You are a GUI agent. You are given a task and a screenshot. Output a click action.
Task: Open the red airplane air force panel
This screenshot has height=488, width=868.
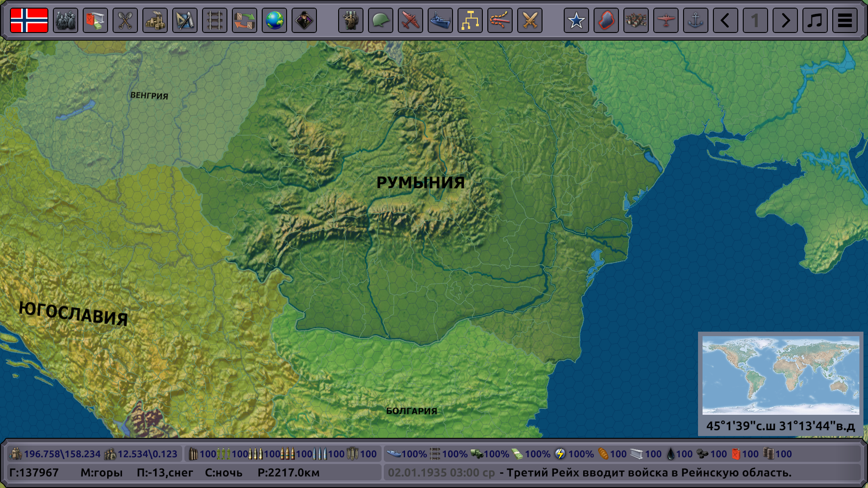[x=410, y=20]
